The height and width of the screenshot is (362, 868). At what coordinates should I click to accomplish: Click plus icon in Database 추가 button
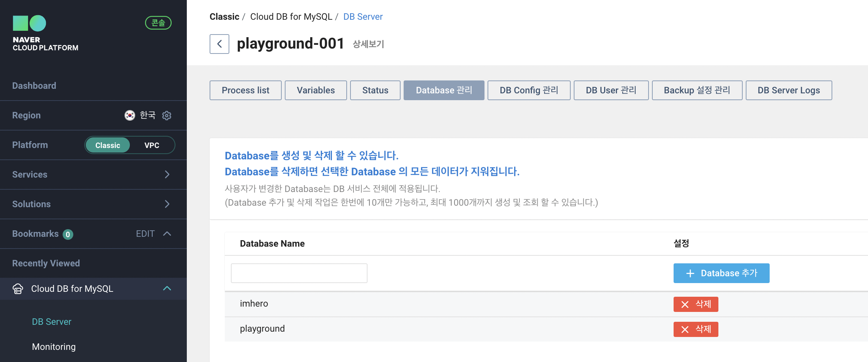(690, 273)
